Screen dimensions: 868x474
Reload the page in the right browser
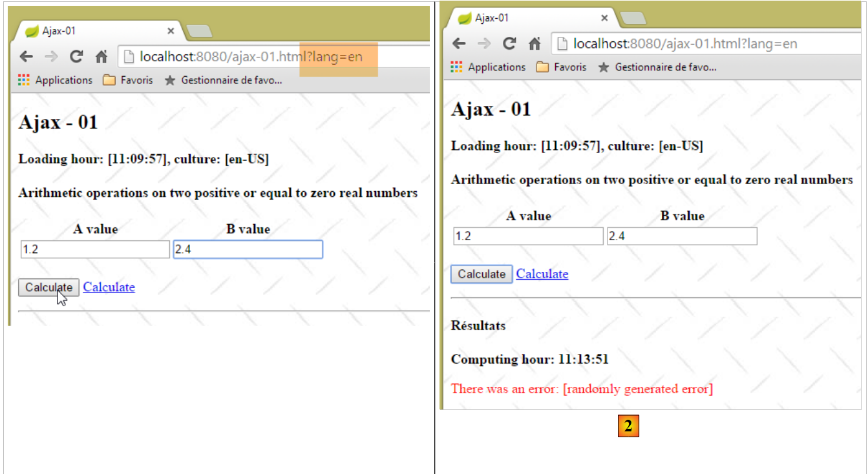(509, 44)
